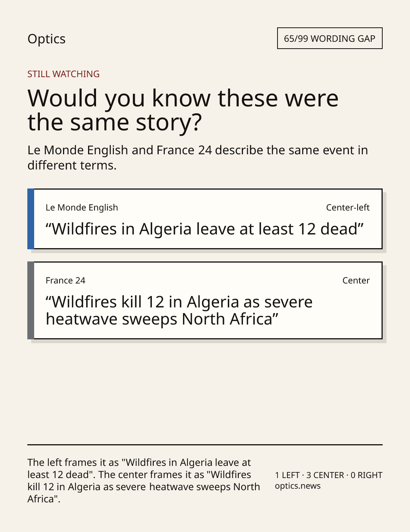
Task: Click the Center-left bias label
Action: pyautogui.click(x=348, y=207)
